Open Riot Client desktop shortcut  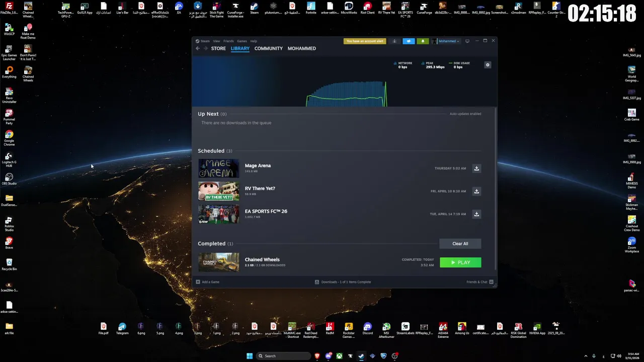point(367,9)
